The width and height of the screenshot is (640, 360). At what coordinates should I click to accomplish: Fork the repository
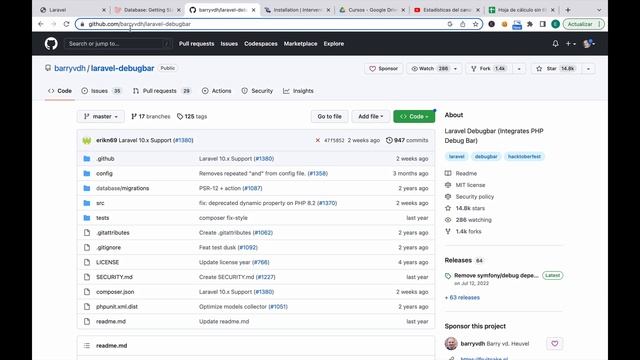pyautogui.click(x=489, y=69)
